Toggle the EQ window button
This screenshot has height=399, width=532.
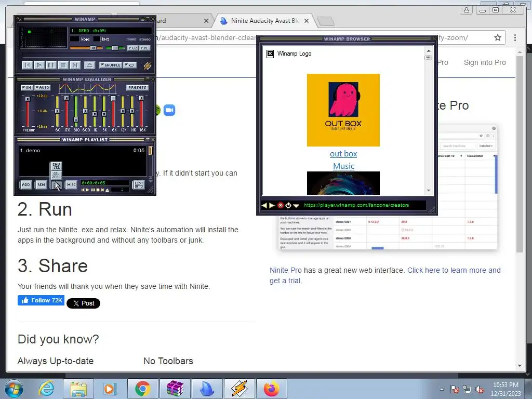pos(133,48)
